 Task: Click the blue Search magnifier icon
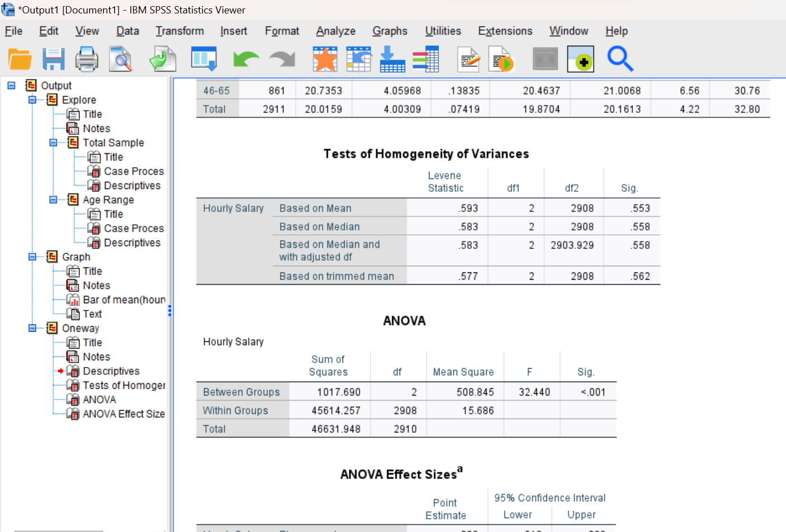point(620,59)
